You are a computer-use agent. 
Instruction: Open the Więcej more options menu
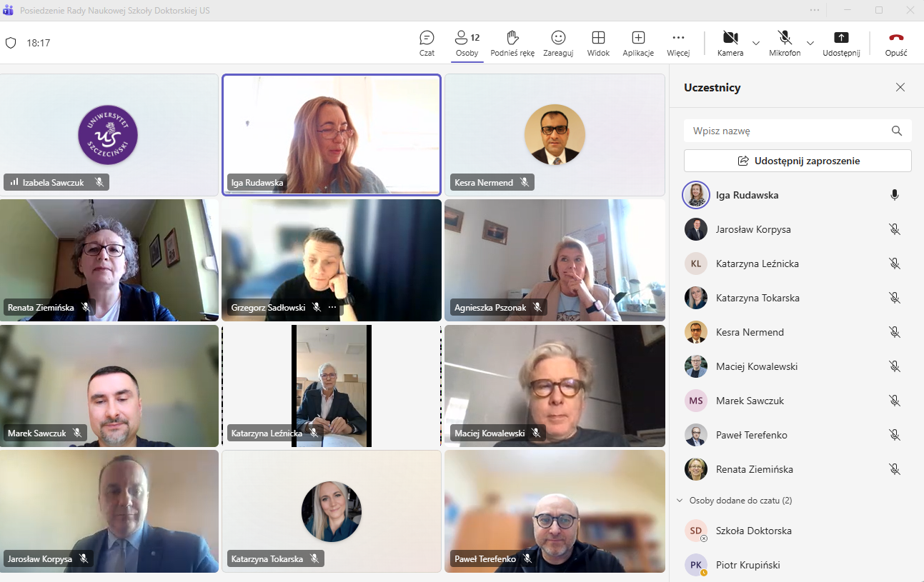click(x=678, y=43)
